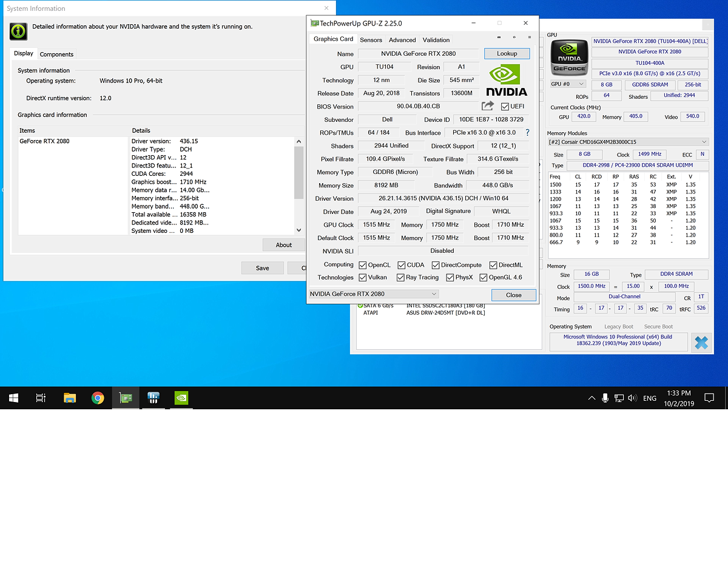Viewport: 728px width, 573px height.
Task: Open the GPU #0 selector dropdown
Action: pyautogui.click(x=568, y=84)
